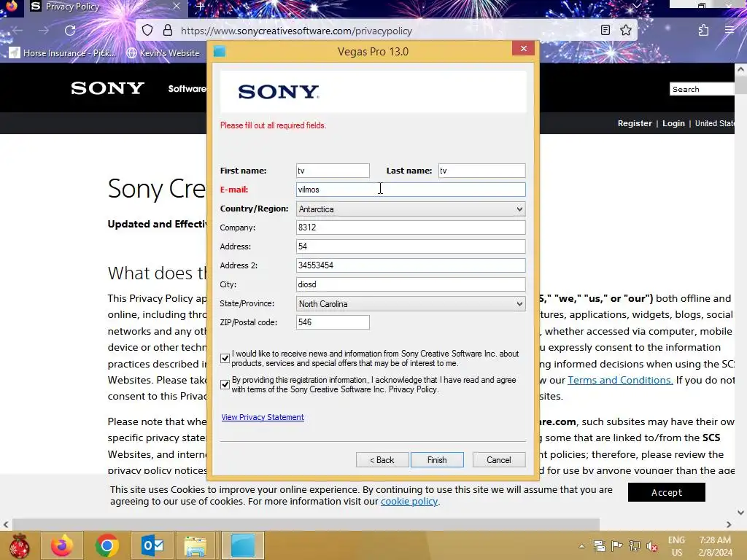The image size is (747, 560).
Task: Accept cookies on the Sony site
Action: (667, 492)
